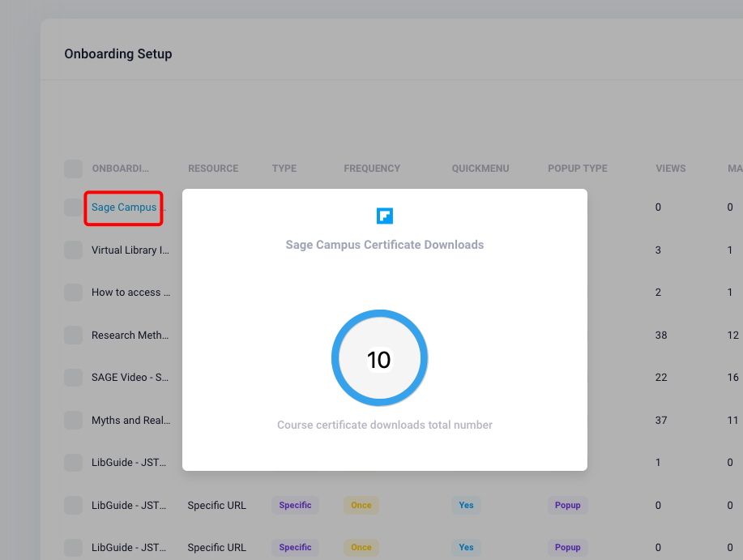Tick the checkbox for Virtual Library row

click(74, 250)
